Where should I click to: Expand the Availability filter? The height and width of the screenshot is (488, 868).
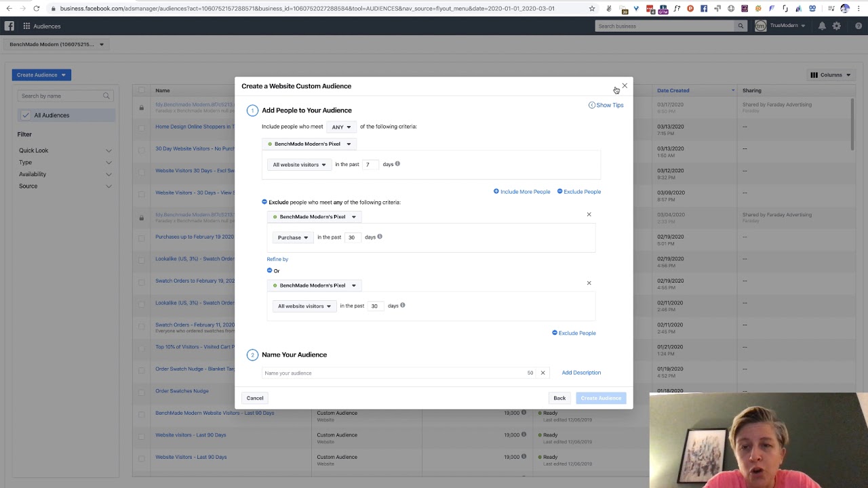tap(65, 174)
